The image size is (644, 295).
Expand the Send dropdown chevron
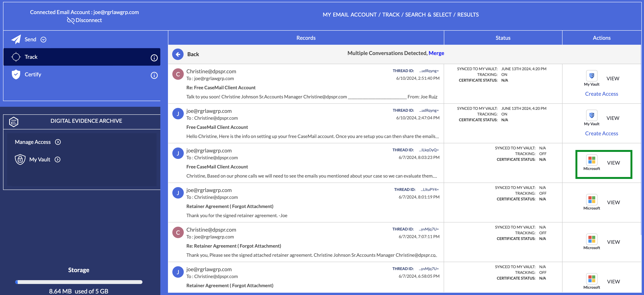tap(43, 39)
